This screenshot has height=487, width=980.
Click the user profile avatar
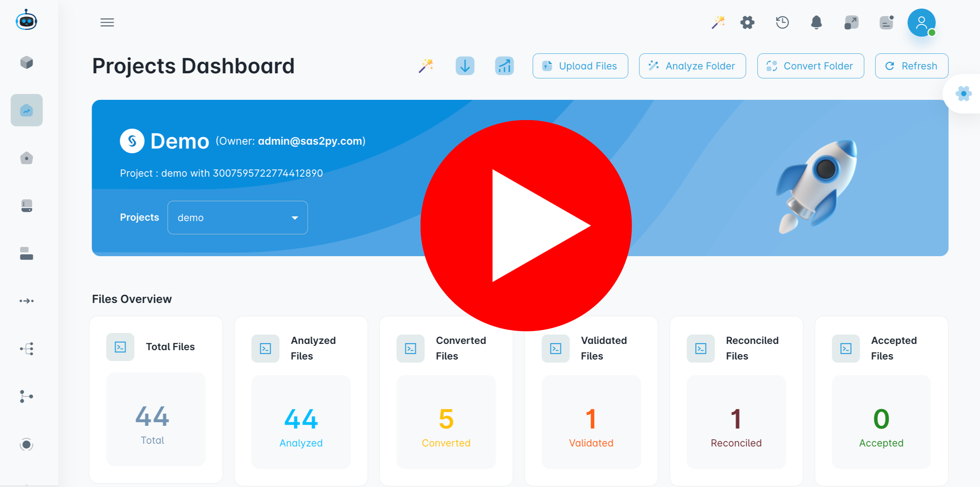point(921,23)
